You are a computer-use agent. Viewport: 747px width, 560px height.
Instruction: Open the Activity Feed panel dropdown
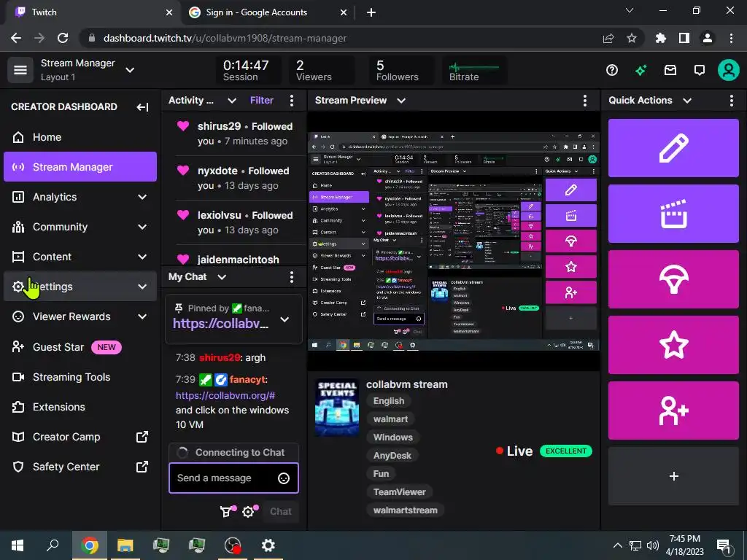tap(231, 101)
